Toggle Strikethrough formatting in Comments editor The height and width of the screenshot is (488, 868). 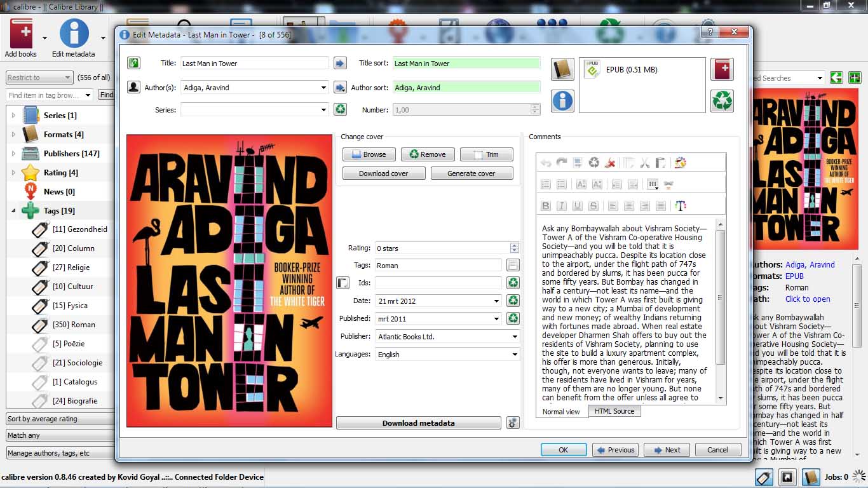point(593,205)
